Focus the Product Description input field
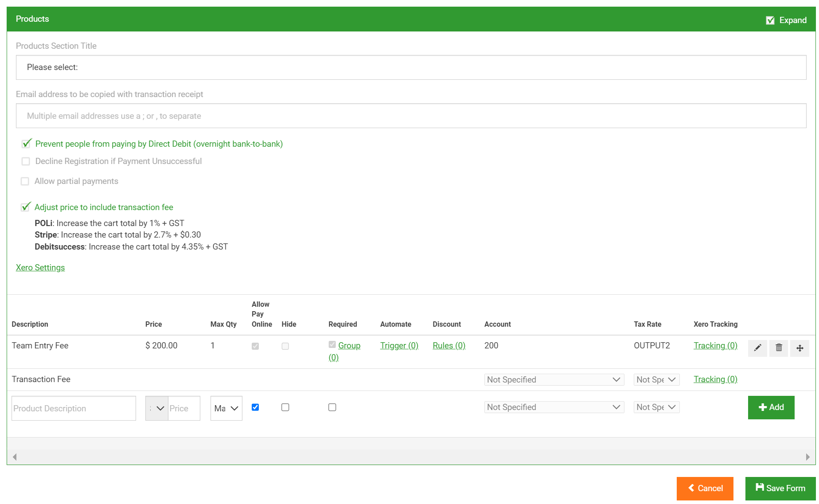This screenshot has width=819, height=504. (74, 408)
